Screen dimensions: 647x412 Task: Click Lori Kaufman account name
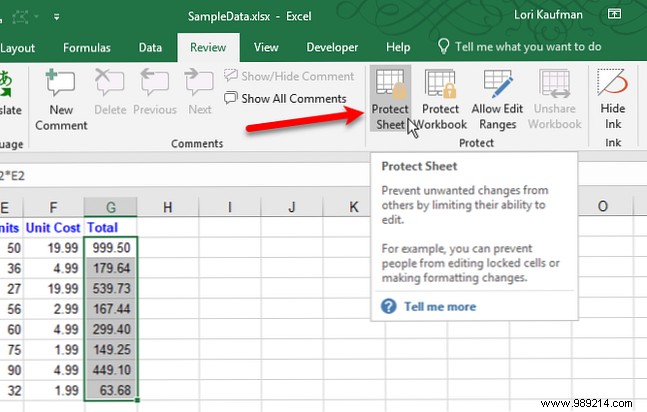tap(548, 15)
